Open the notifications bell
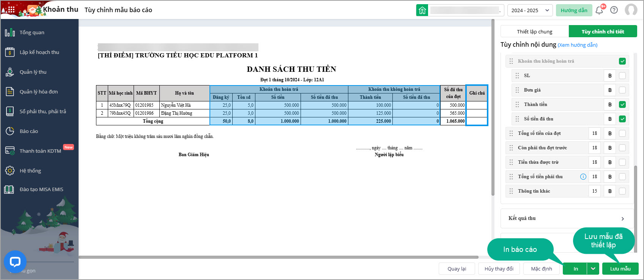The image size is (644, 280). tap(599, 10)
